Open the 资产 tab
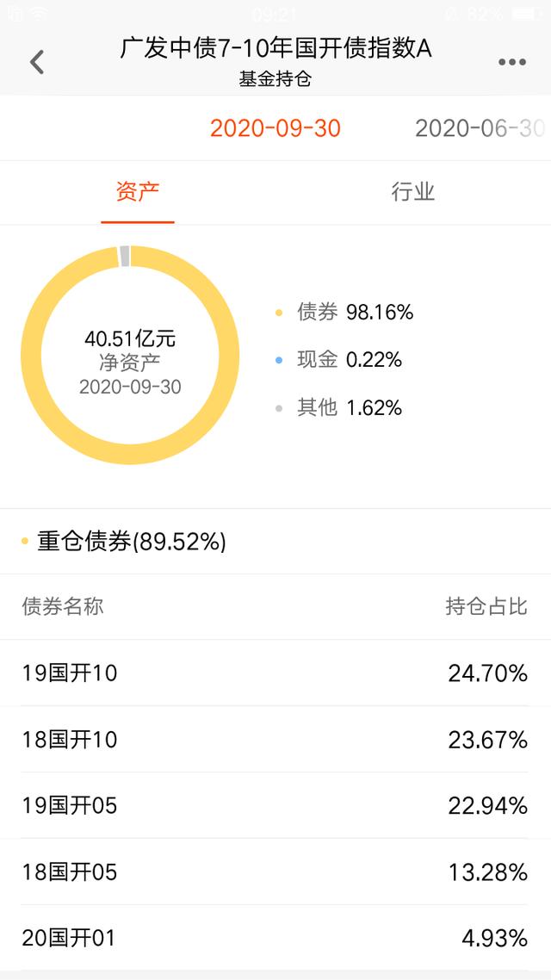 coord(138,192)
